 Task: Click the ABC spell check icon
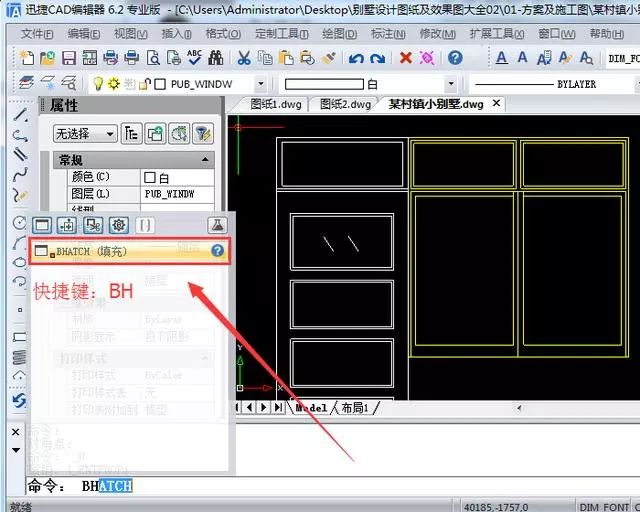(195, 58)
